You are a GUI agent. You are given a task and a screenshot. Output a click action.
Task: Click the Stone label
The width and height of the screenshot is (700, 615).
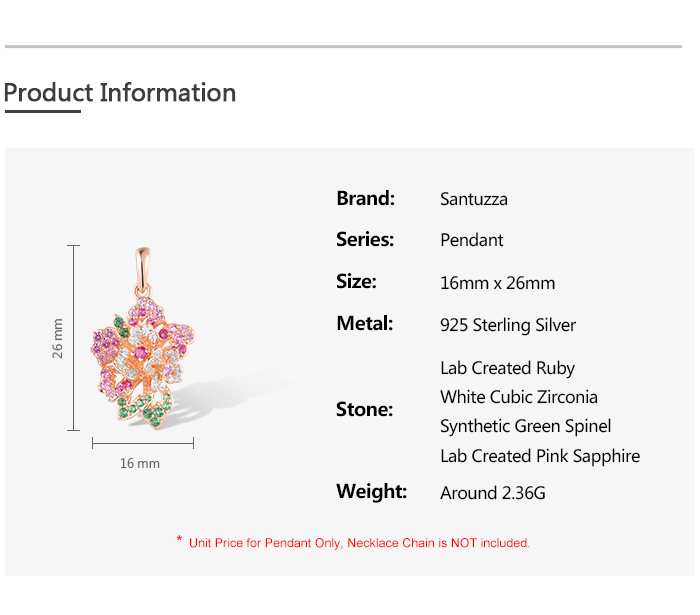(x=365, y=410)
